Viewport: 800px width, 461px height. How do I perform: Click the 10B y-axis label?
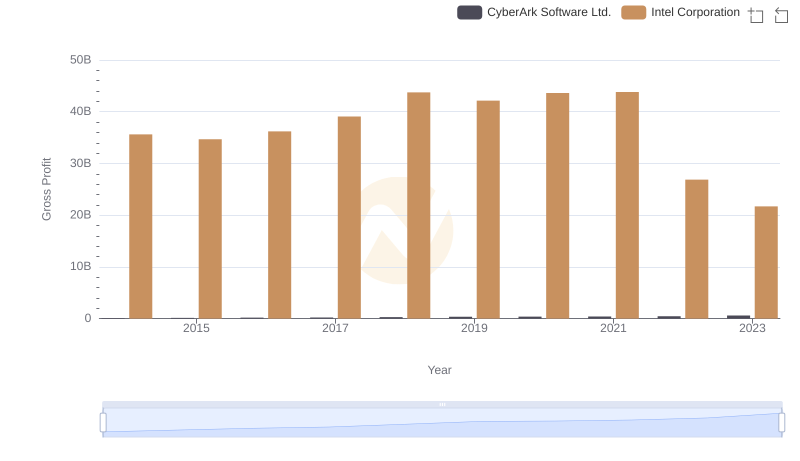click(81, 266)
